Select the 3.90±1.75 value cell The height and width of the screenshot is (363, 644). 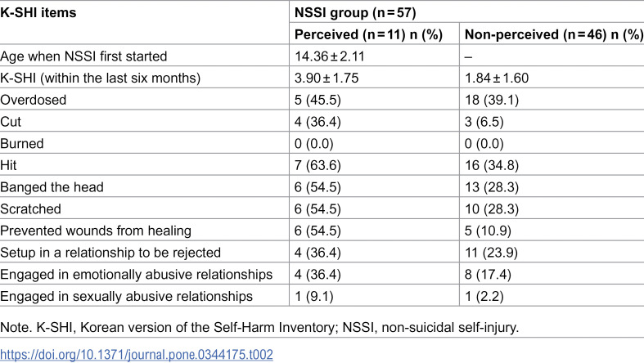pyautogui.click(x=327, y=78)
